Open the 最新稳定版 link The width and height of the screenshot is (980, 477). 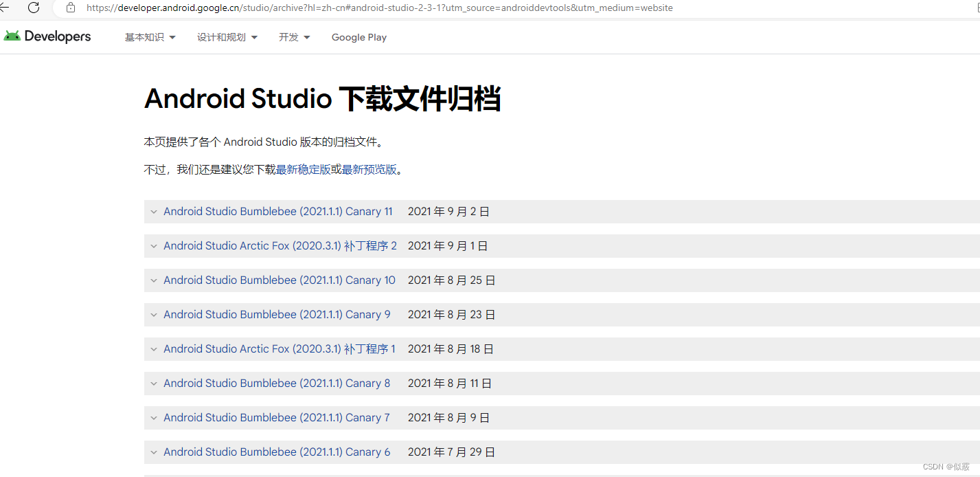pyautogui.click(x=303, y=170)
